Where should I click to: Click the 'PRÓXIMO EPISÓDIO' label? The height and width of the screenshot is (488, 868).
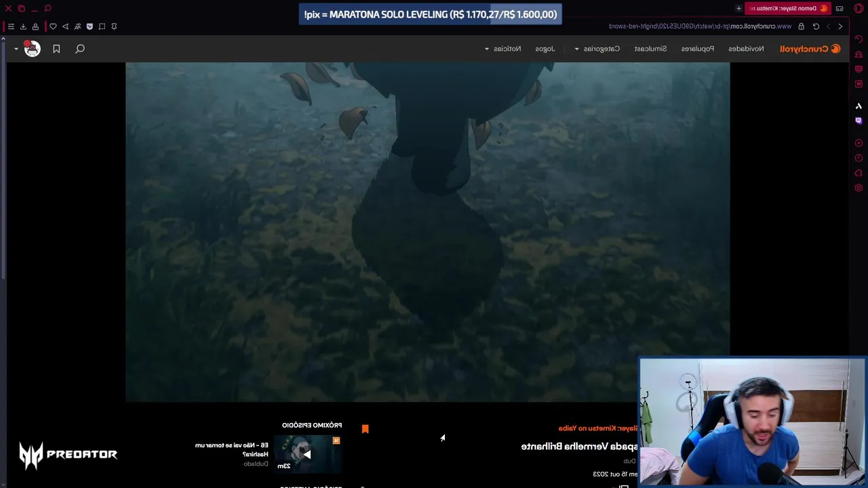312,425
